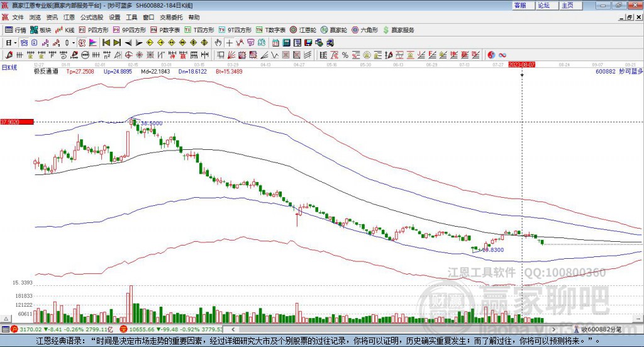
Task: Select the hand pan tool
Action: click(218, 43)
